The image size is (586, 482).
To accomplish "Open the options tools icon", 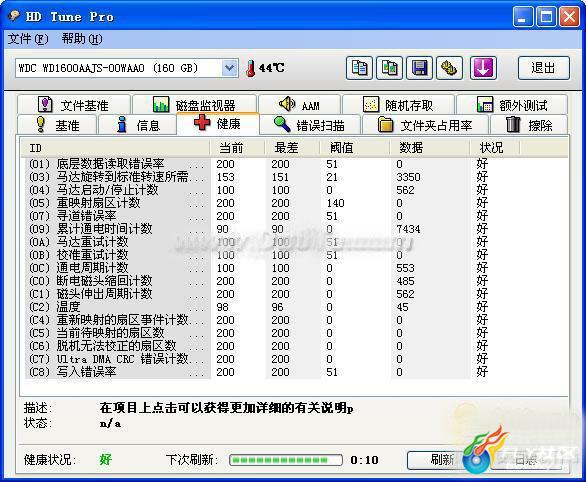I will pos(450,68).
